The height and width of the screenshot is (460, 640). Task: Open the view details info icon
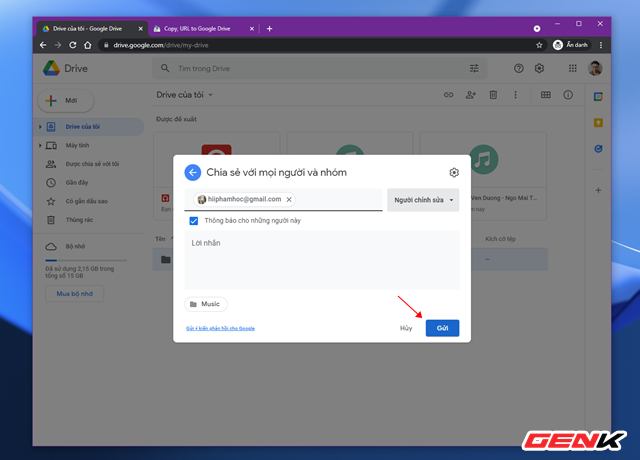point(568,95)
